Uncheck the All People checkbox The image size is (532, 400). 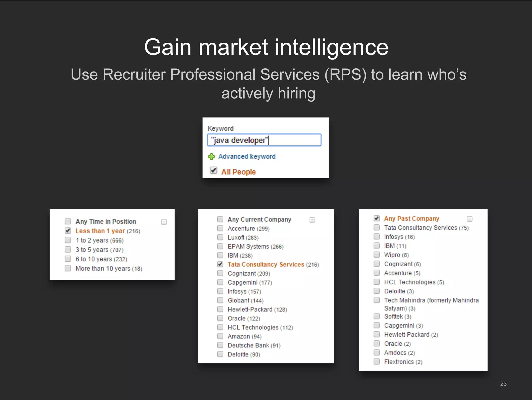[x=213, y=170]
